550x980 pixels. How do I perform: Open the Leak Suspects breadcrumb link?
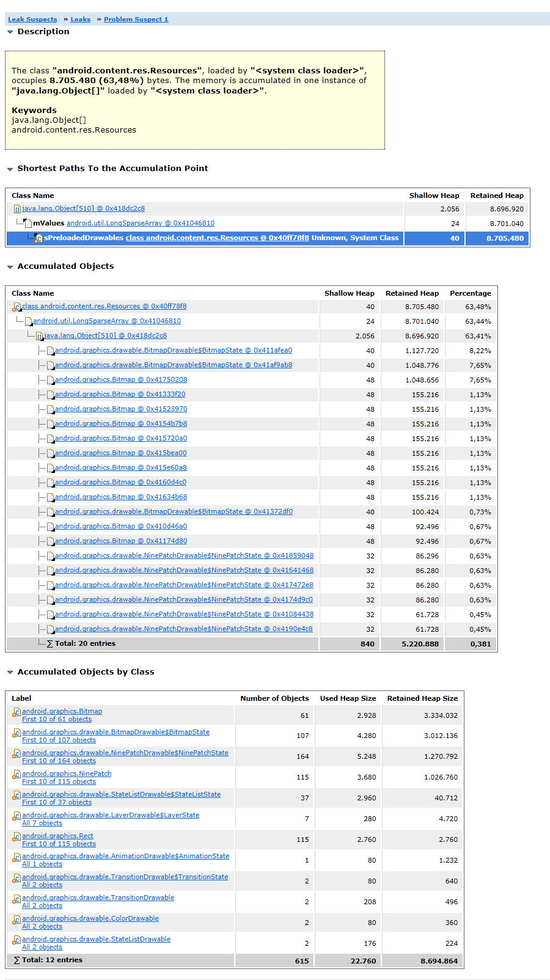point(32,20)
